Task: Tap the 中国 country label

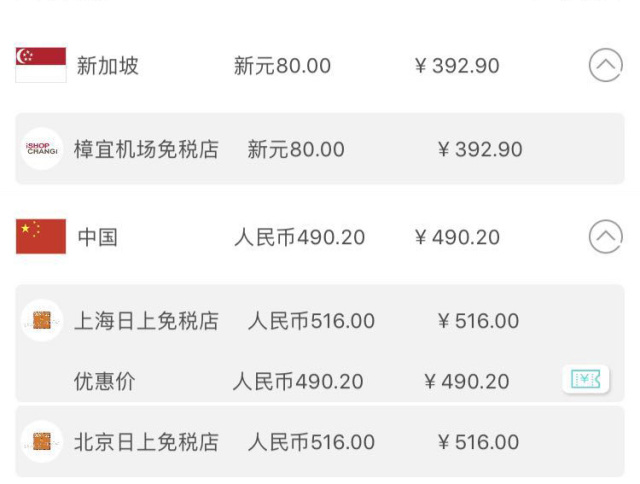Action: pyautogui.click(x=98, y=237)
